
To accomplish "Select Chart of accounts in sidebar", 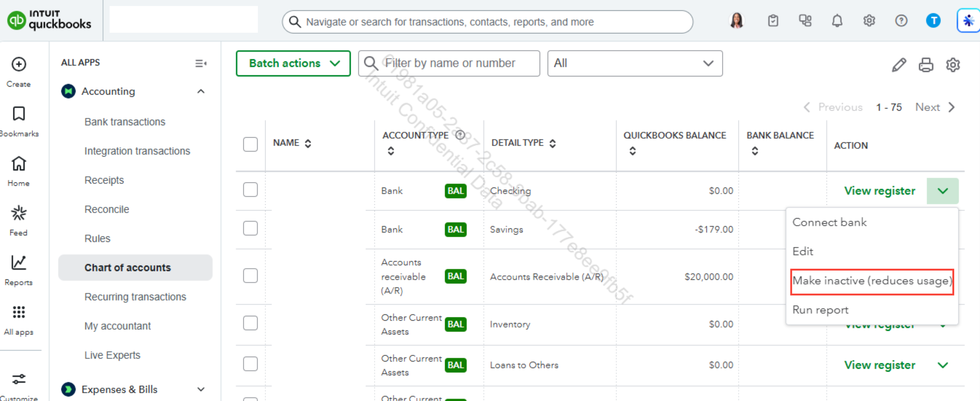I will click(x=135, y=268).
